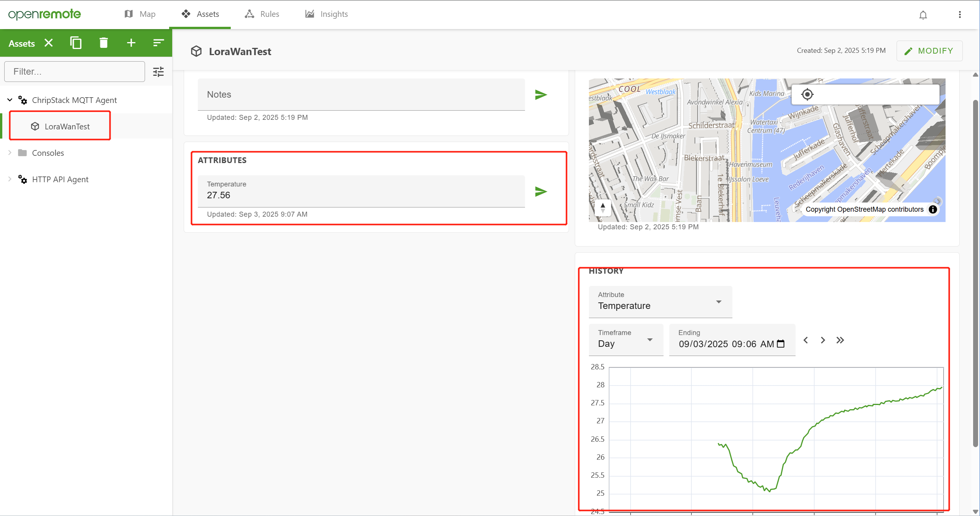Open the Assets tab

coord(200,14)
